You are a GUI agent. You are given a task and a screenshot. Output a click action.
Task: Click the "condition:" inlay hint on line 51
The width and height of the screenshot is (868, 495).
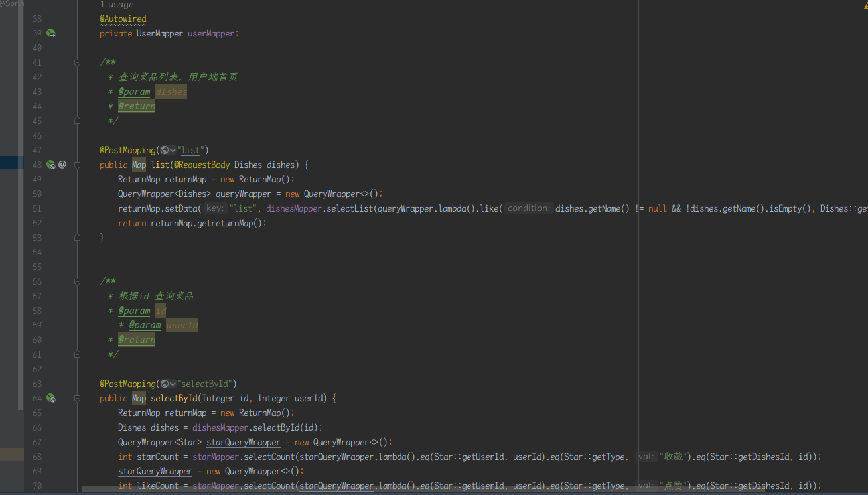coord(529,208)
